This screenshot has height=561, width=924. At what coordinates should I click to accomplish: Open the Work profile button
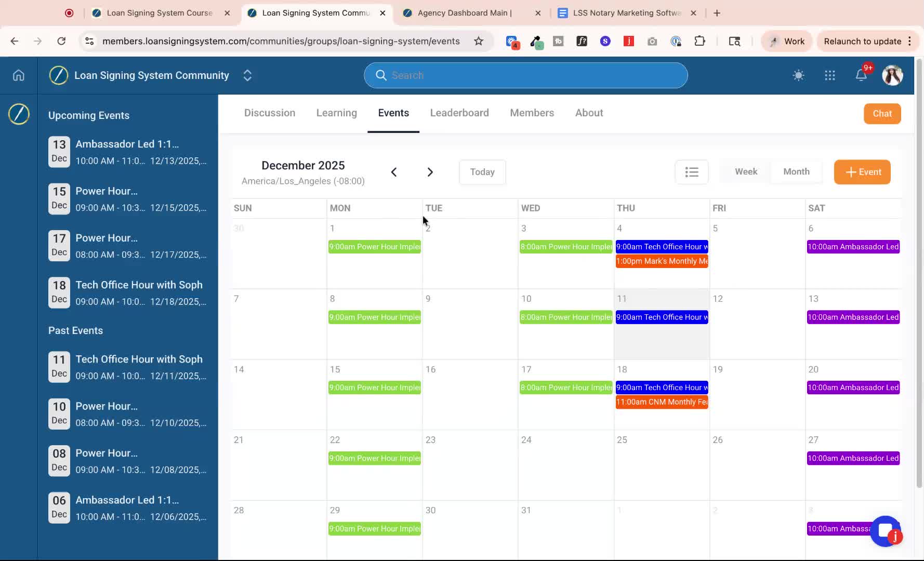tap(787, 41)
